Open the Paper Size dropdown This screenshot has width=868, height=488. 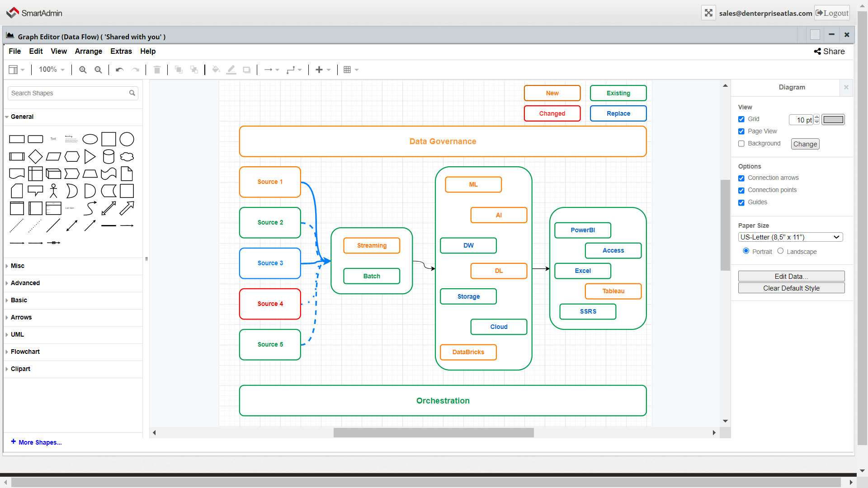point(790,237)
